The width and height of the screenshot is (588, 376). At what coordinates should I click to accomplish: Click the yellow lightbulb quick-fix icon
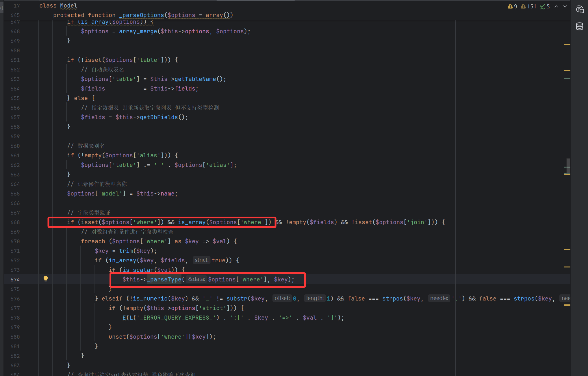click(46, 279)
